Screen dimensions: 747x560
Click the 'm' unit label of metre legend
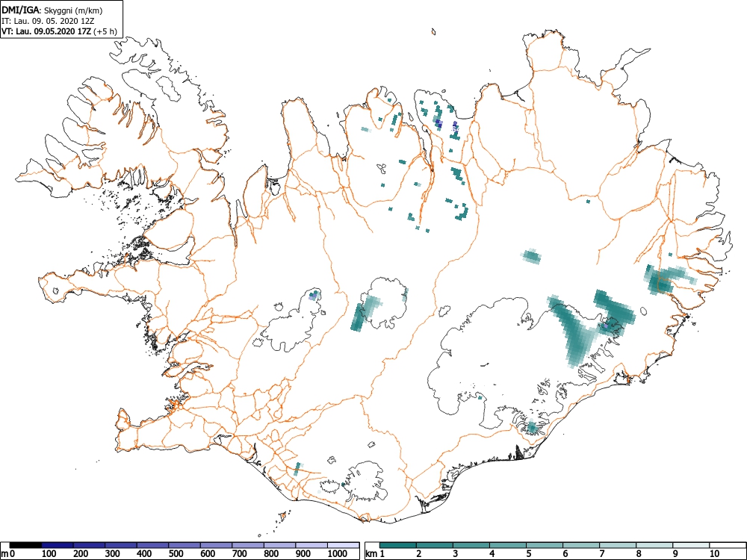4,554
